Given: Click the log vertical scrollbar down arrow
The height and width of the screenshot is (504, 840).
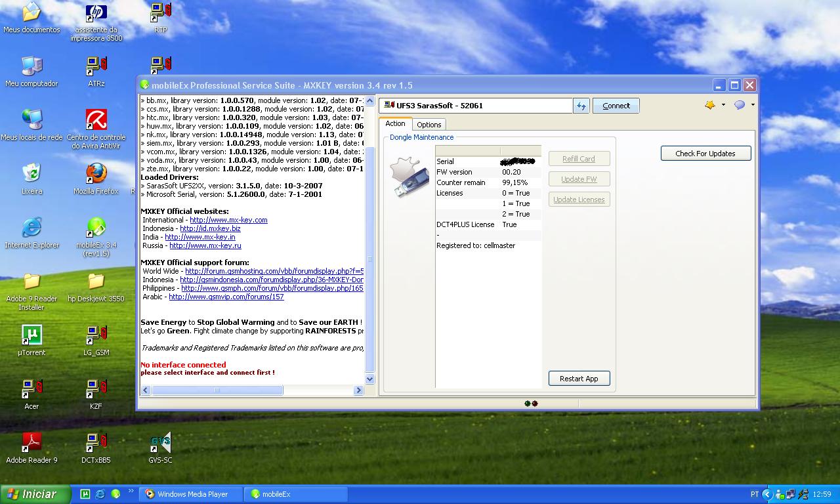Looking at the screenshot, I should 369,379.
